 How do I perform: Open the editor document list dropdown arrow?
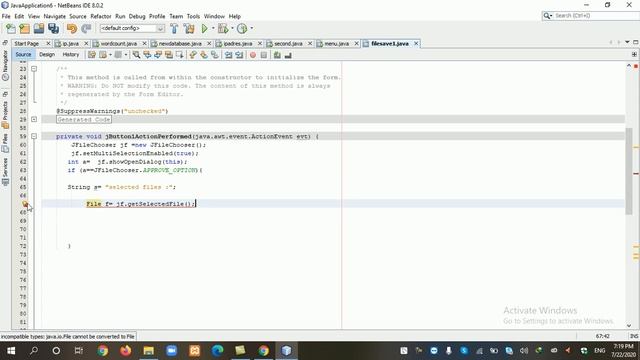coord(627,42)
